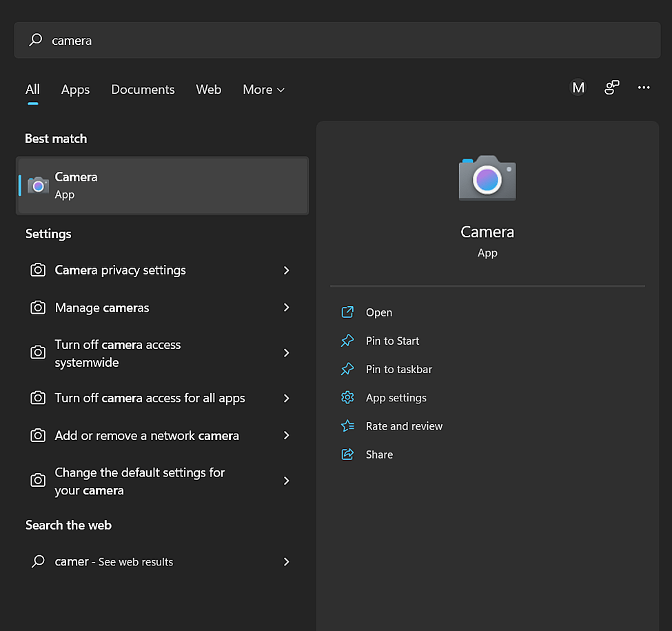
Task: Expand the Manage cameras chevron
Action: coord(286,308)
